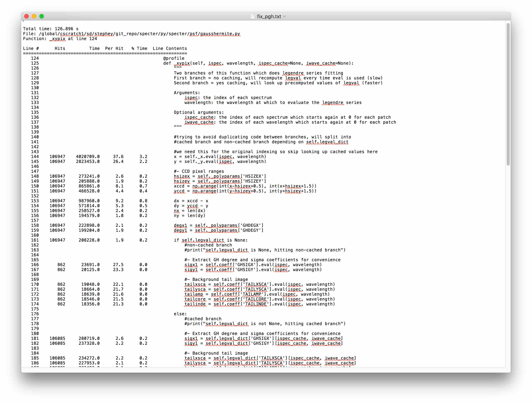This screenshot has width=532, height=403.
Task: Click the yellow minimize window button
Action: (x=33, y=16)
